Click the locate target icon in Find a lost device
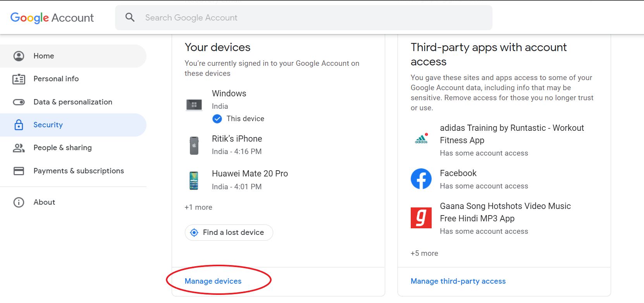The height and width of the screenshot is (303, 644). pos(194,233)
